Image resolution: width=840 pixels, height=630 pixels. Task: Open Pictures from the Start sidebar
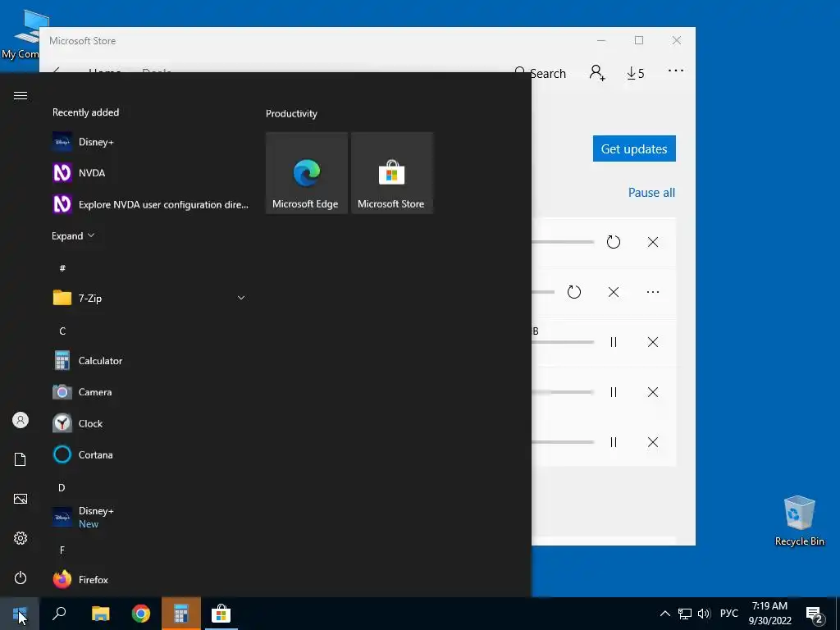click(21, 499)
